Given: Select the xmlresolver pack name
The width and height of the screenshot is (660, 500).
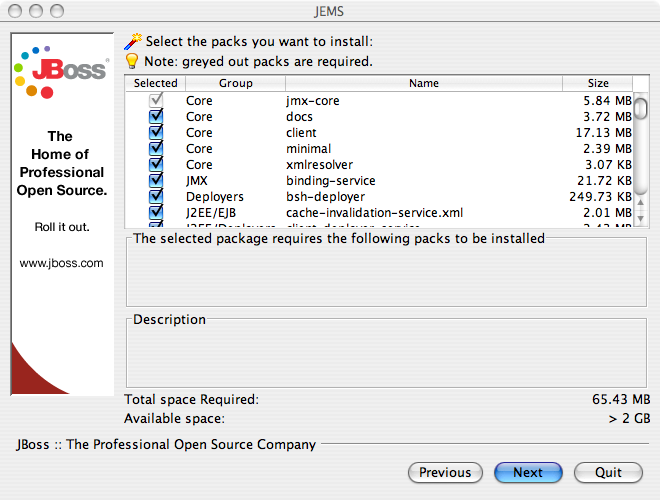Looking at the screenshot, I should pyautogui.click(x=319, y=165).
